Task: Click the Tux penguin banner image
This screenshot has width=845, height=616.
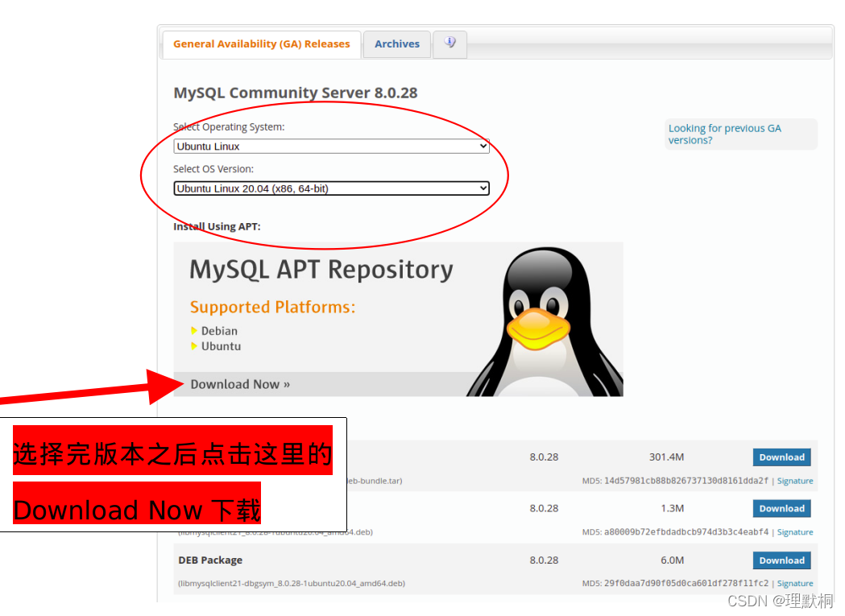Action: pyautogui.click(x=545, y=322)
